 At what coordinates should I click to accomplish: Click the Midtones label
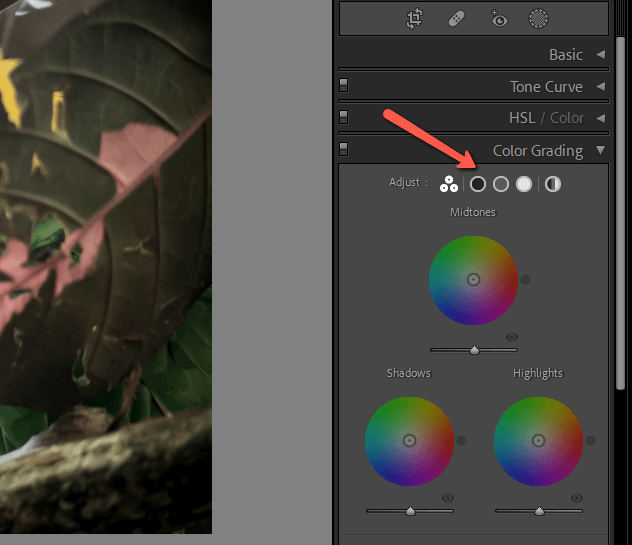point(473,212)
